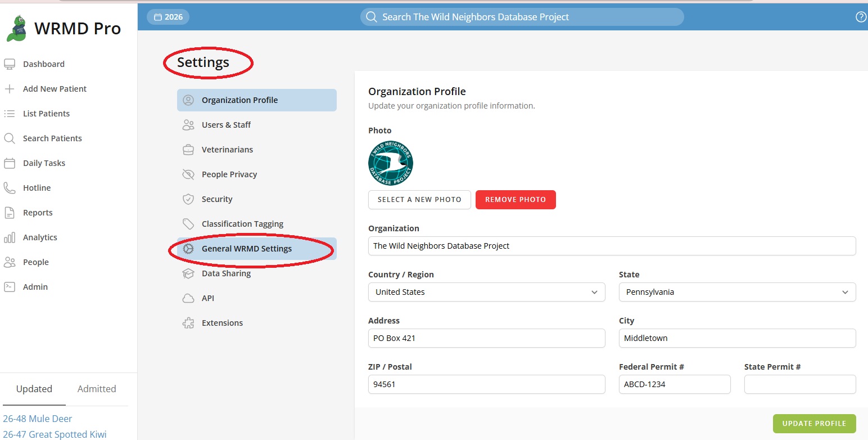Click the List Patients list icon

point(10,114)
